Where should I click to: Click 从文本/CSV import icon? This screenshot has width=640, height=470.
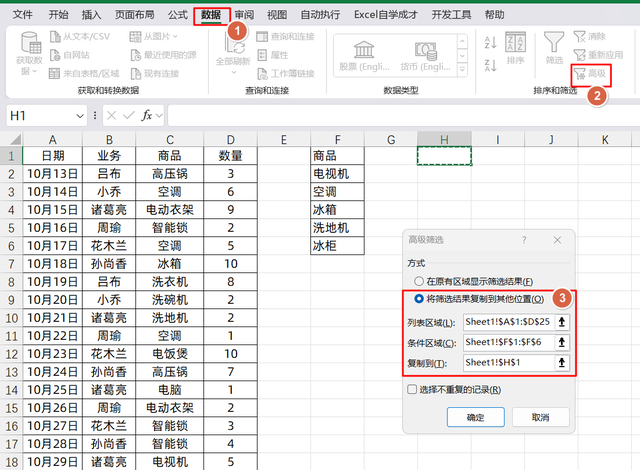point(55,37)
